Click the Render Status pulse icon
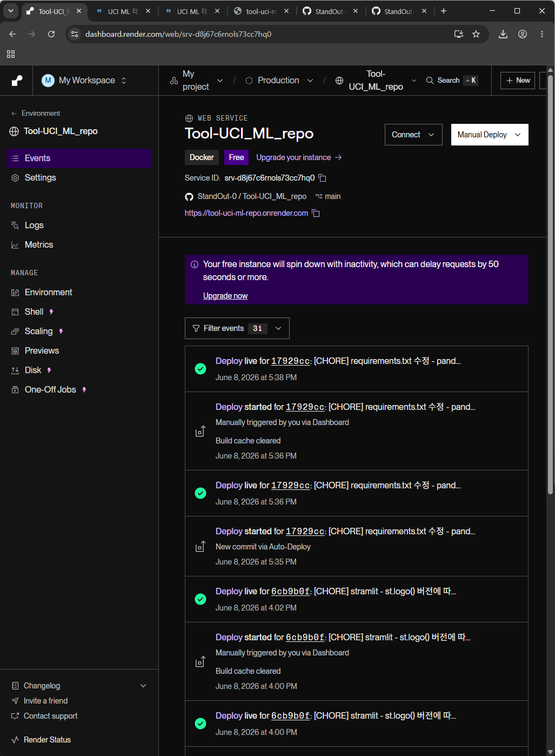 pos(15,740)
